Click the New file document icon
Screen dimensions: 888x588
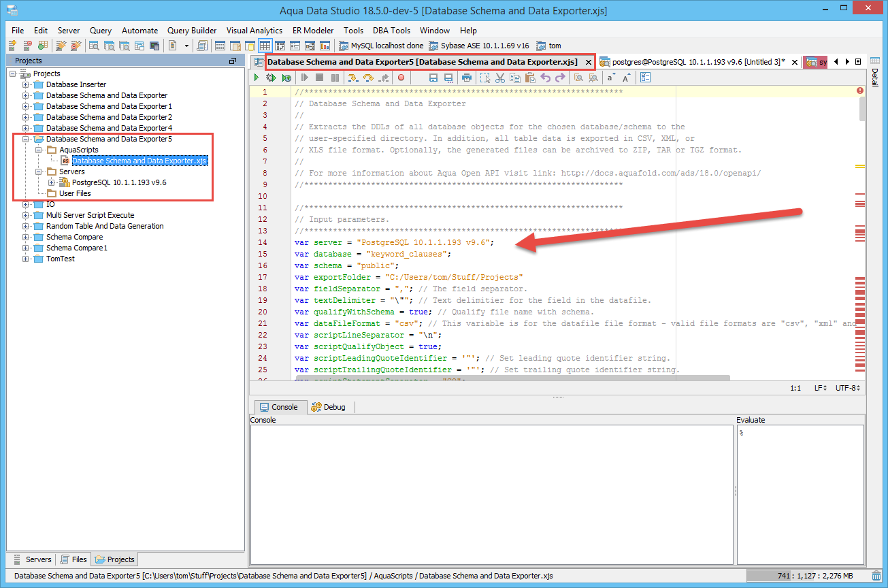coord(172,46)
